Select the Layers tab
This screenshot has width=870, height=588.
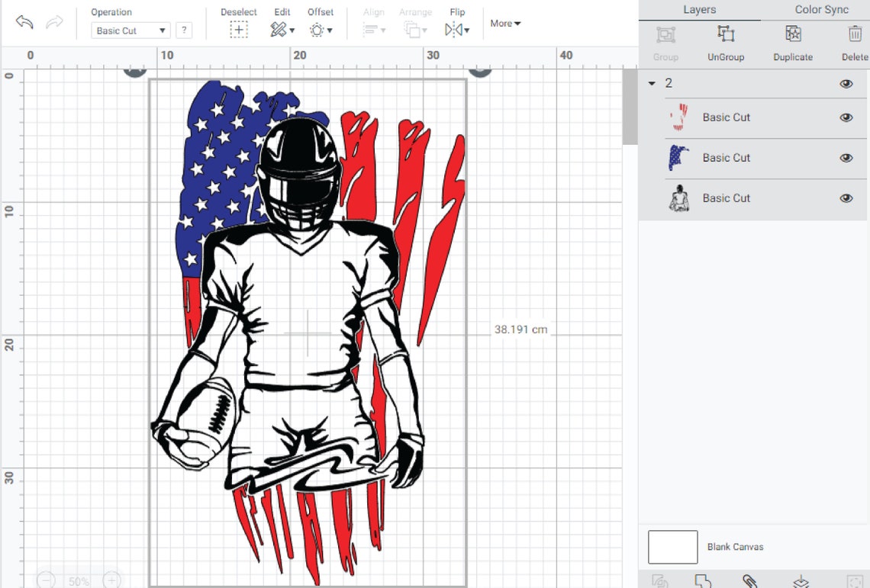700,9
